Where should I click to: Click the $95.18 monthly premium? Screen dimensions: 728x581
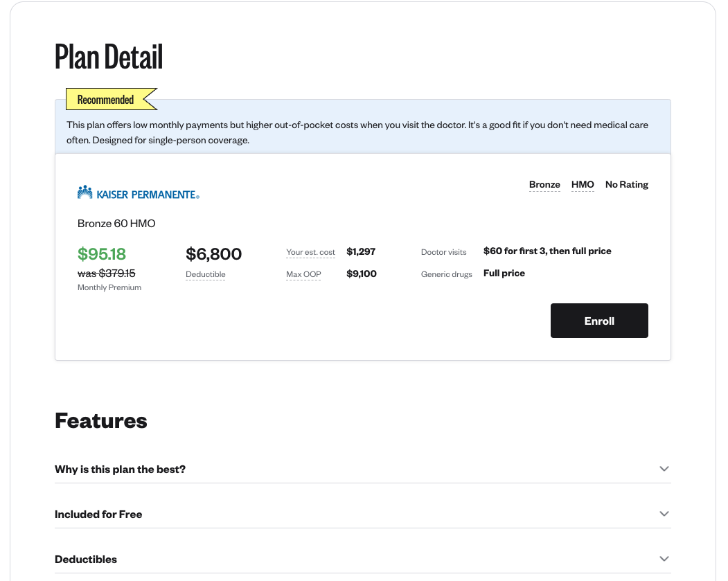[102, 254]
